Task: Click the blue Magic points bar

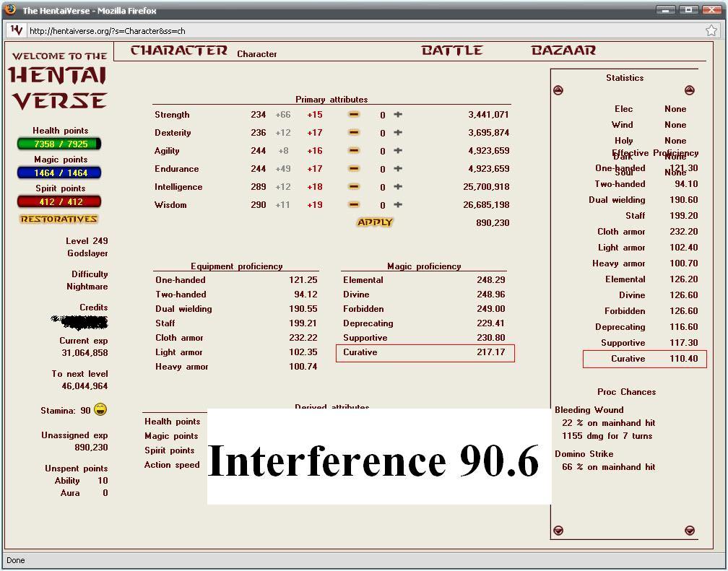Action: point(59,173)
